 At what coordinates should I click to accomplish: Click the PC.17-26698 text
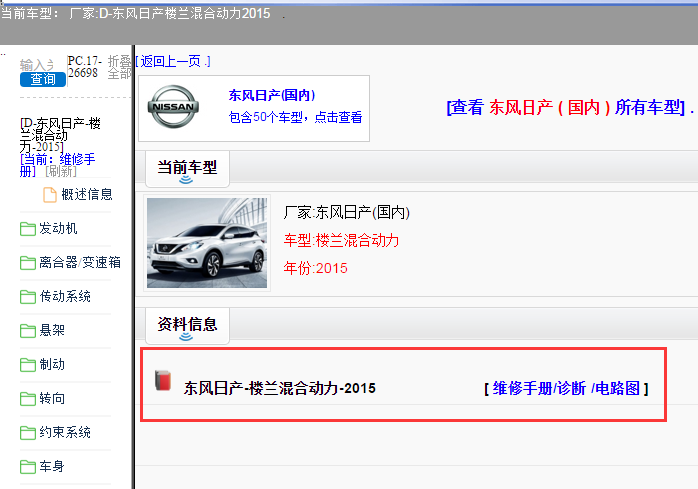85,67
